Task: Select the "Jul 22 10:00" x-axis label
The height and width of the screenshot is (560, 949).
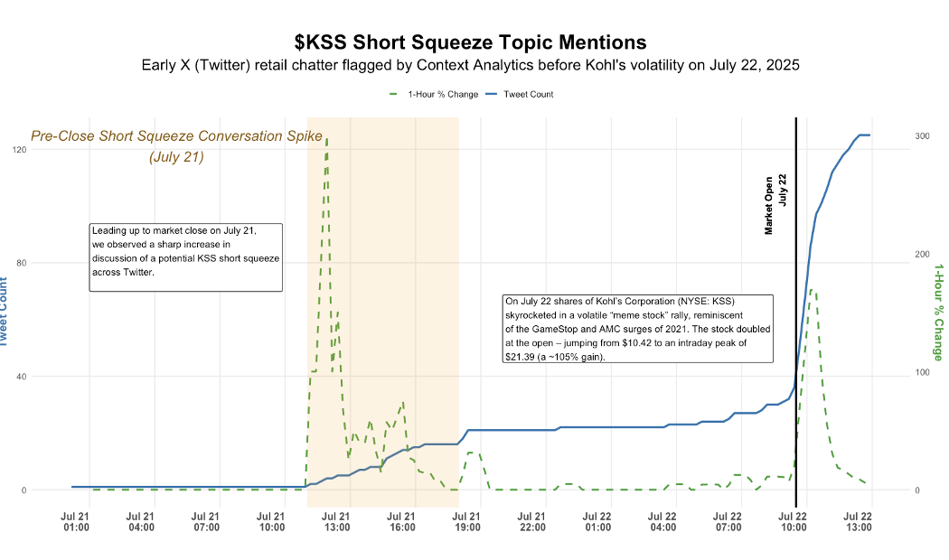Action: (x=794, y=521)
